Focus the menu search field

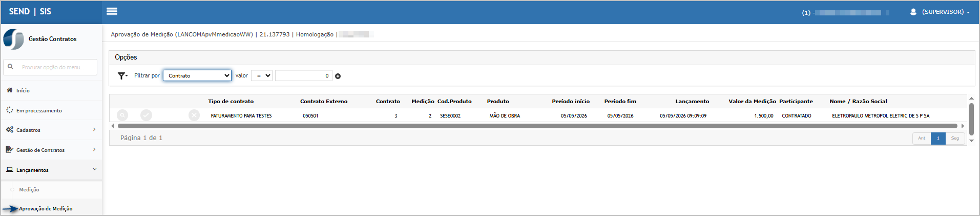[x=50, y=67]
